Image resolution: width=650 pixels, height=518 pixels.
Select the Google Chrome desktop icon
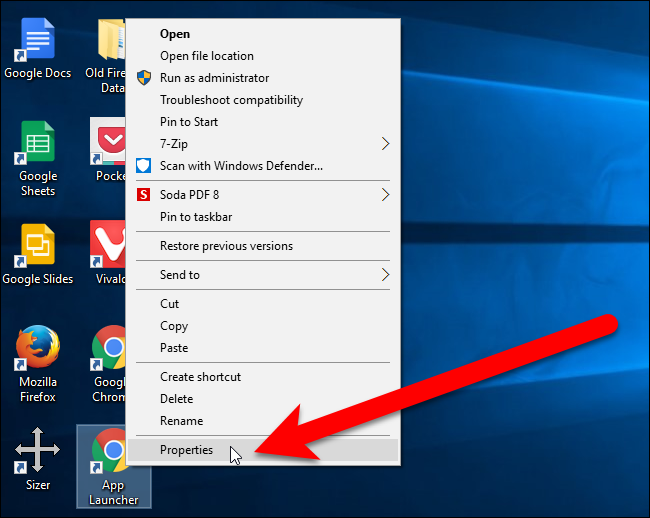(108, 347)
